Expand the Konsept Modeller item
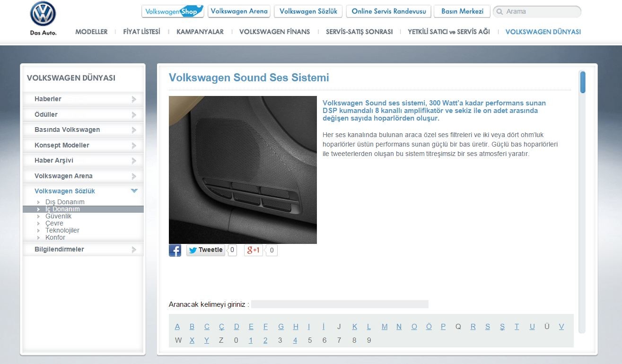 [x=134, y=146]
